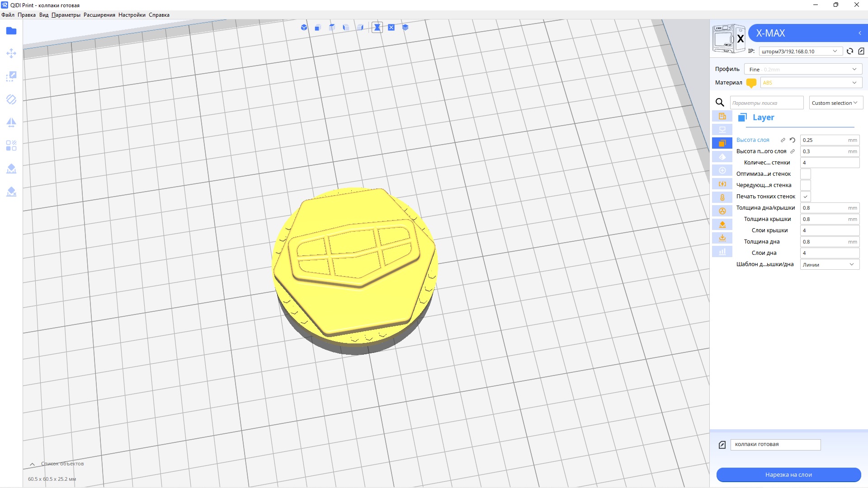Open the circled-plus settings category
Screen dimensions: 868x488
pyautogui.click(x=722, y=170)
